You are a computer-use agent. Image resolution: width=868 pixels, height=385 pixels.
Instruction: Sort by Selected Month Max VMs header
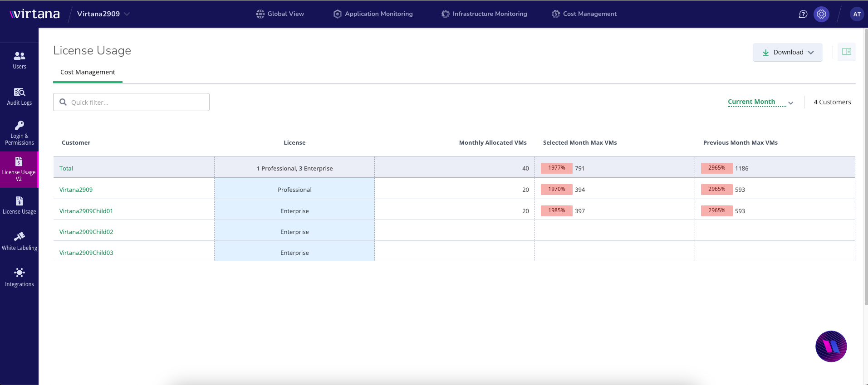(580, 142)
